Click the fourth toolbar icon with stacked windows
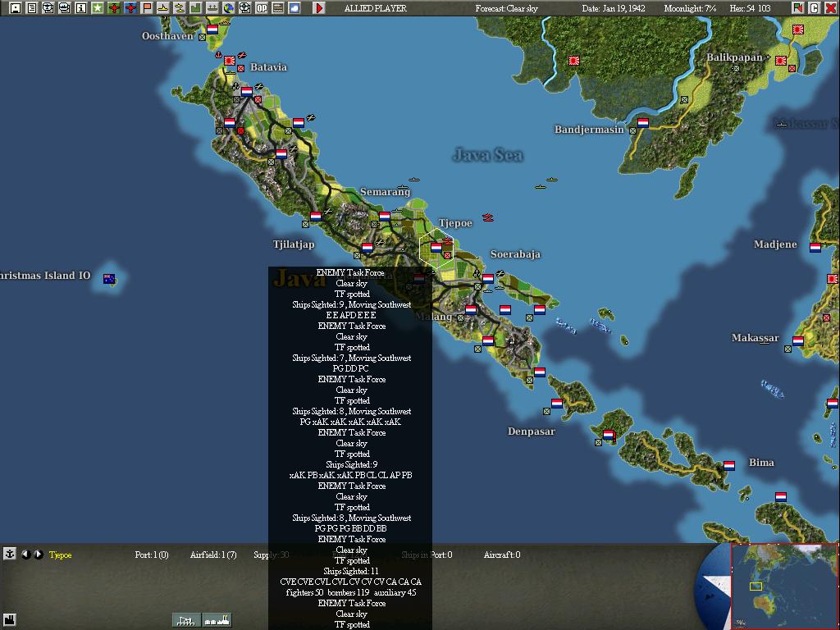840x630 pixels. (x=64, y=8)
